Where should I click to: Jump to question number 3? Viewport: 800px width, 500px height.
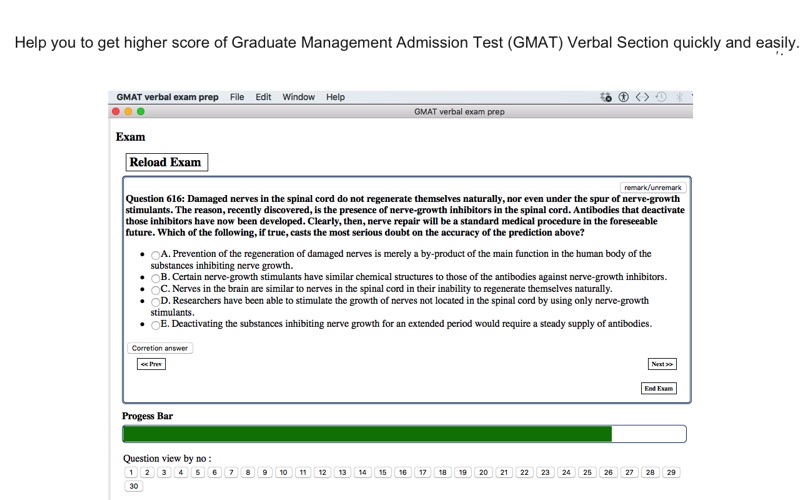[164, 472]
